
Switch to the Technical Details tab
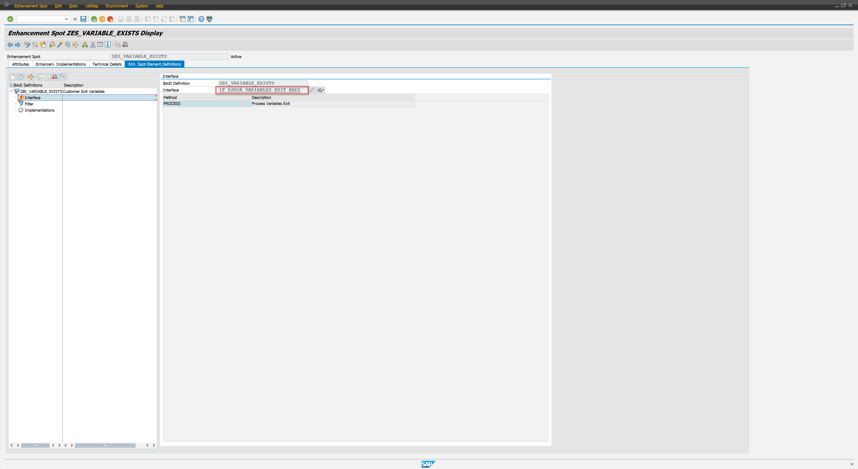coord(107,64)
